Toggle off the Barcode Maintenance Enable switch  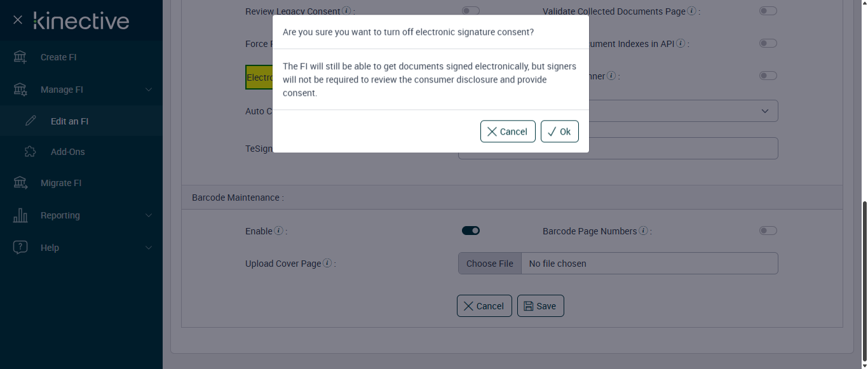pos(471,231)
